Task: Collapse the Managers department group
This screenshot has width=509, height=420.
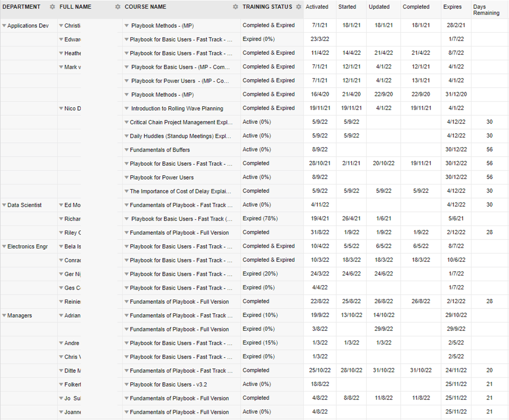Action: [4, 315]
